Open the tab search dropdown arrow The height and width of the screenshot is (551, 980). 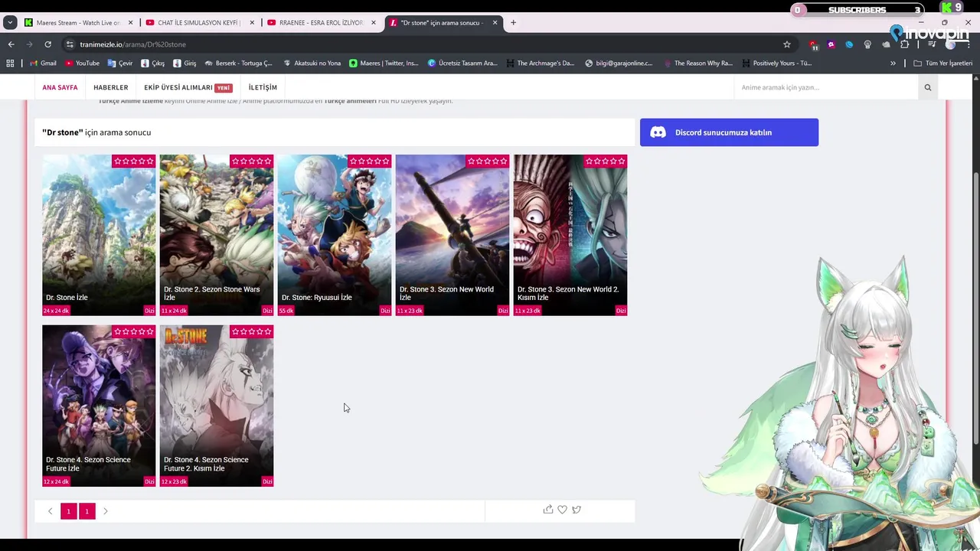point(10,23)
